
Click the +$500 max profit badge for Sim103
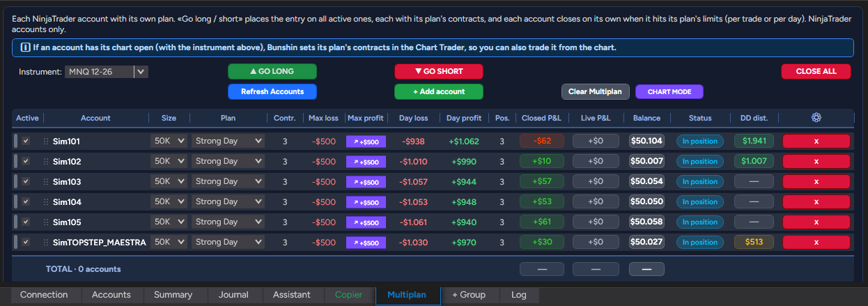pyautogui.click(x=366, y=182)
